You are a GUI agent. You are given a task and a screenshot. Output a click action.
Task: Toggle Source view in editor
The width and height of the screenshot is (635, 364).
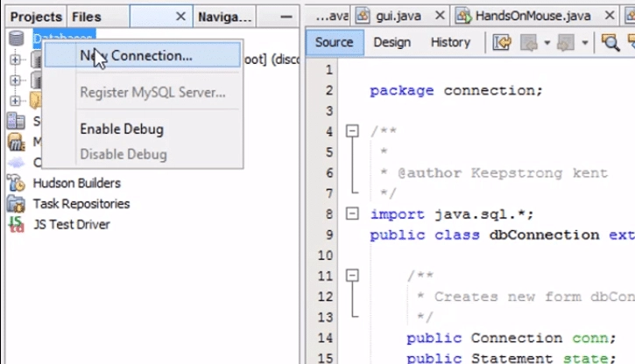(x=334, y=42)
